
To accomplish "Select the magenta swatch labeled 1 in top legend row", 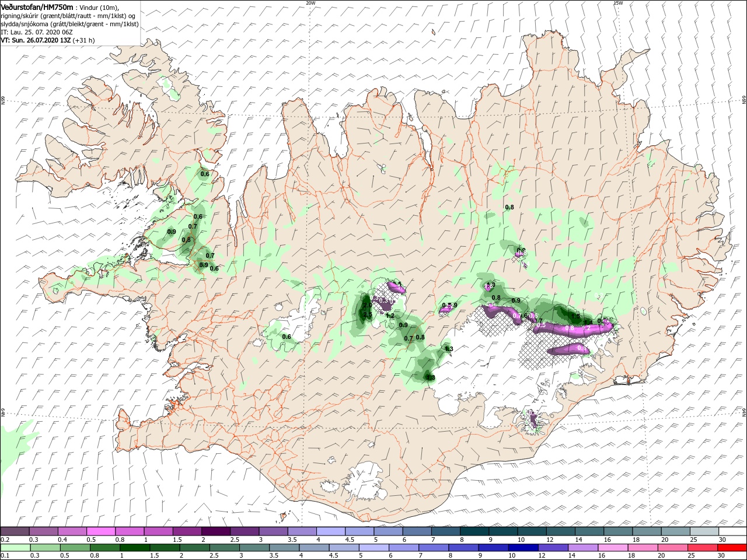I will point(158,531).
